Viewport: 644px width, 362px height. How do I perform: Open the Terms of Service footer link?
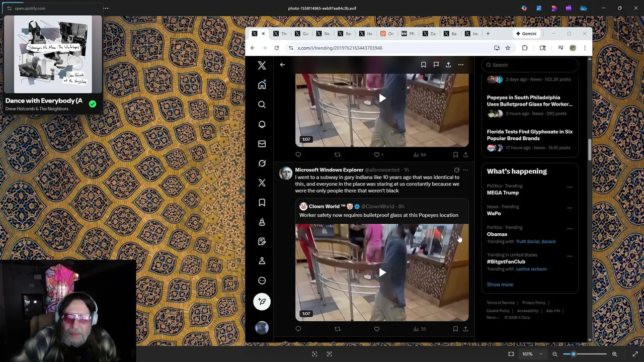coord(501,303)
